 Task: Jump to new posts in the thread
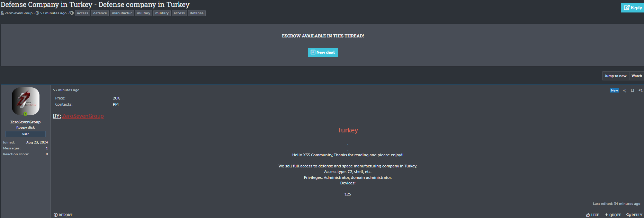click(x=615, y=76)
